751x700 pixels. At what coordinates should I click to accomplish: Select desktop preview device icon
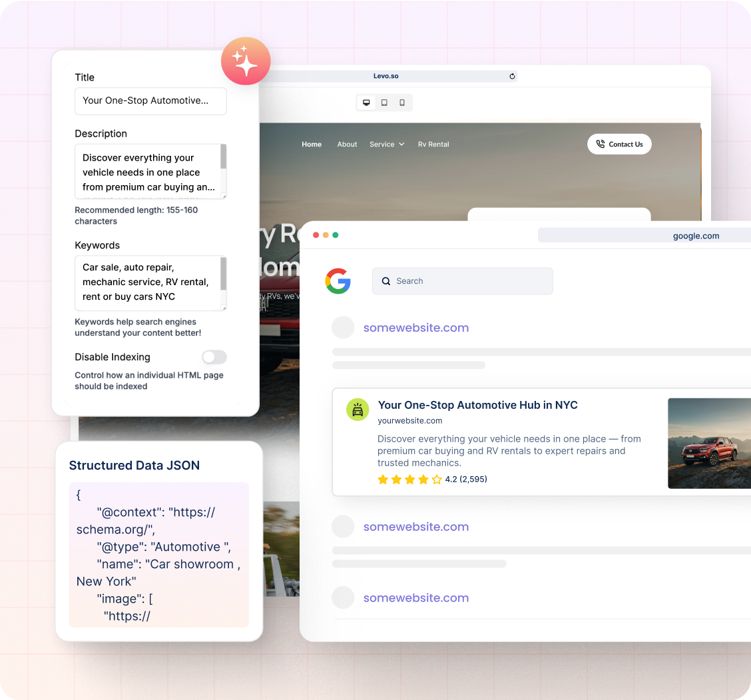click(366, 103)
